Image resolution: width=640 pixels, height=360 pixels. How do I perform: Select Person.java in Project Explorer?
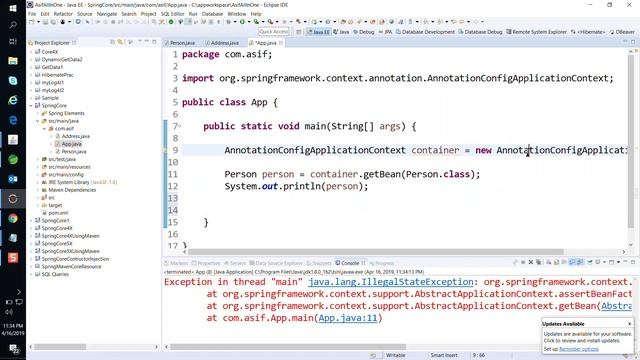coord(74,152)
